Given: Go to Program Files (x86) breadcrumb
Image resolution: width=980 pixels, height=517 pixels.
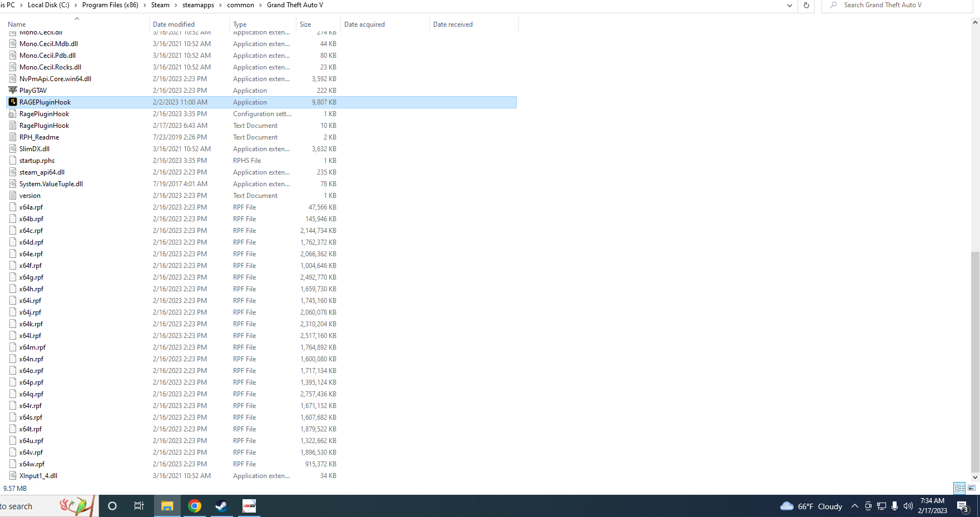Looking at the screenshot, I should pyautogui.click(x=110, y=5).
